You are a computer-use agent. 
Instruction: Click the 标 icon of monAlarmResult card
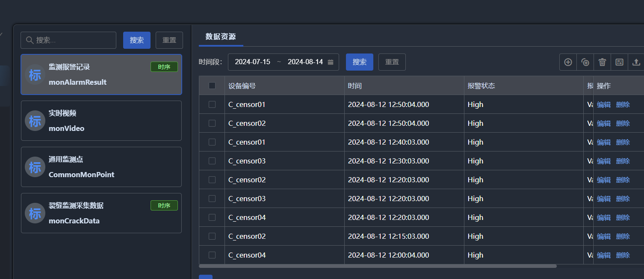(35, 75)
